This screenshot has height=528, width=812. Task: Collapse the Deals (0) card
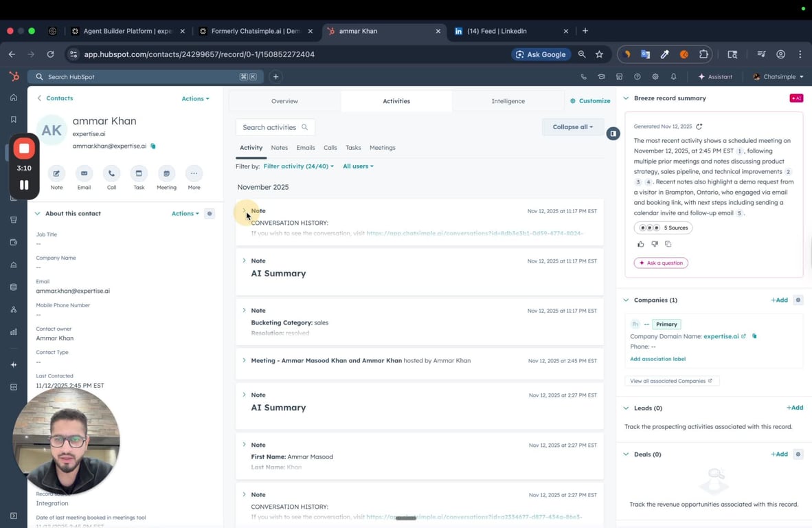(x=626, y=454)
